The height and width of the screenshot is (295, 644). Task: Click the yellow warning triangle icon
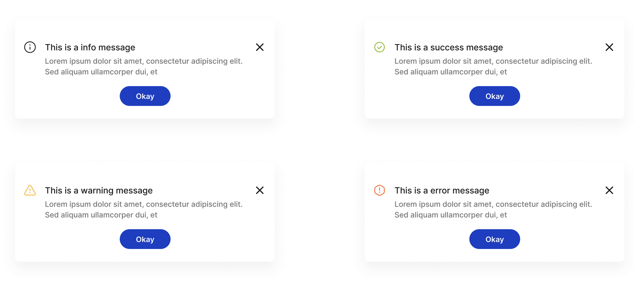[x=30, y=190]
